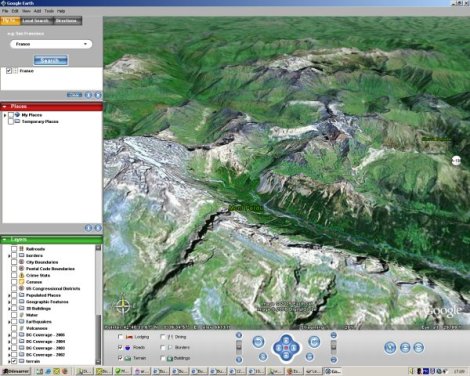This screenshot has height=376, width=470.
Task: Expand the Populated Places layer node
Action: (x=9, y=295)
